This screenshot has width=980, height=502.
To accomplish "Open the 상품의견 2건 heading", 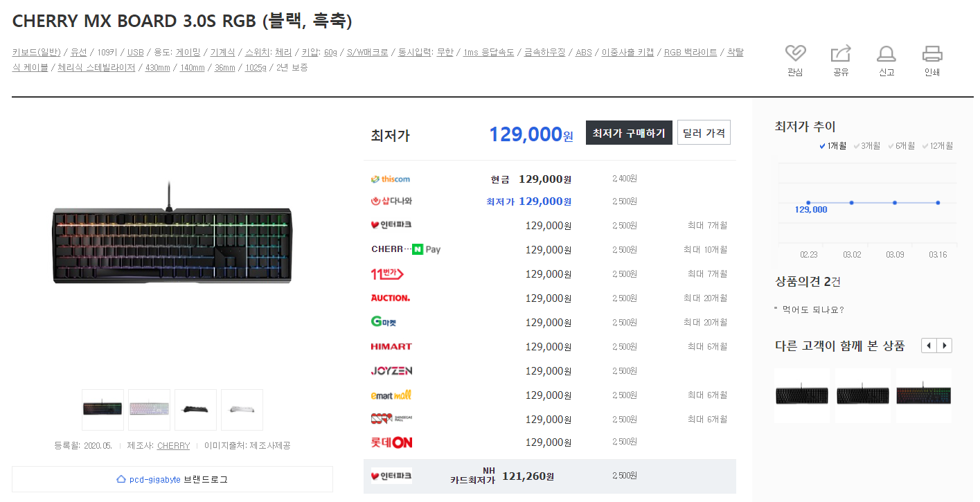I will (x=808, y=282).
